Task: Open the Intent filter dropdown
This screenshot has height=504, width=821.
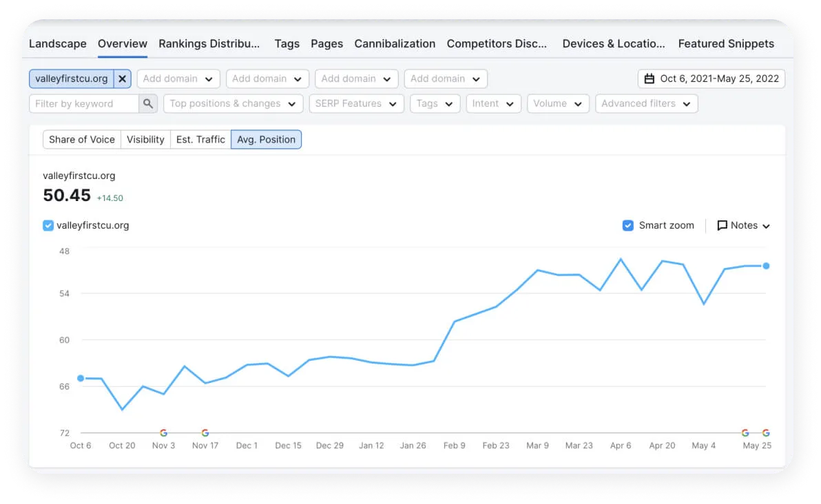Action: click(493, 104)
